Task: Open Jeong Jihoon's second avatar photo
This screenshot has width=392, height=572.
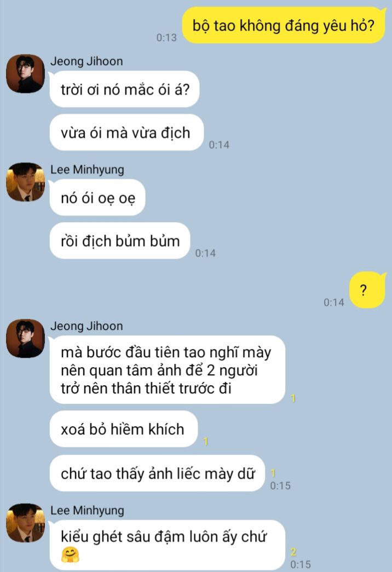Action: pyautogui.click(x=25, y=339)
